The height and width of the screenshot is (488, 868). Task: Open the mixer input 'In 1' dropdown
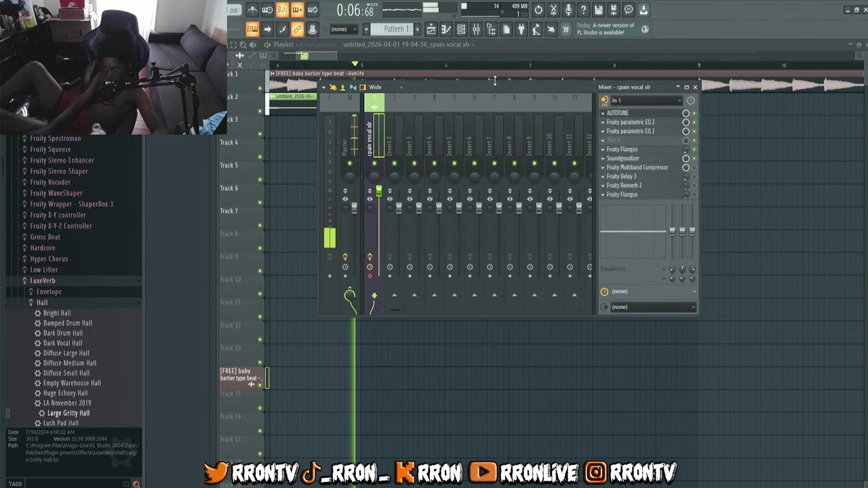(647, 100)
